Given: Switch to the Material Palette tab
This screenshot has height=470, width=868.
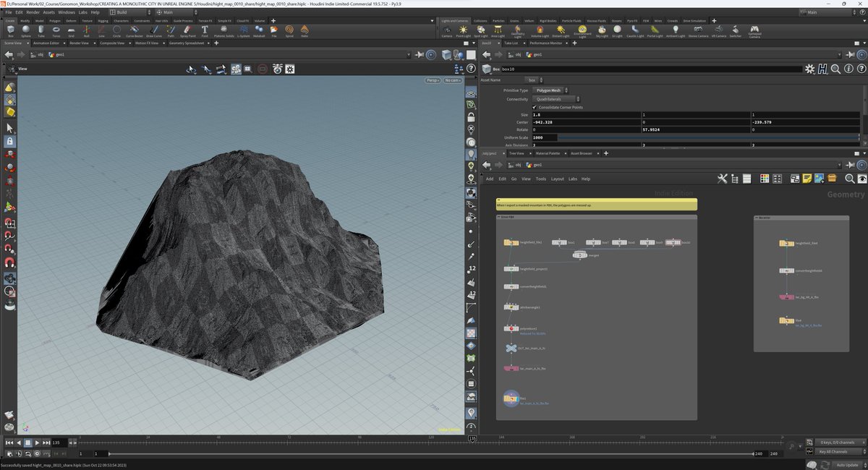Looking at the screenshot, I should (x=549, y=153).
